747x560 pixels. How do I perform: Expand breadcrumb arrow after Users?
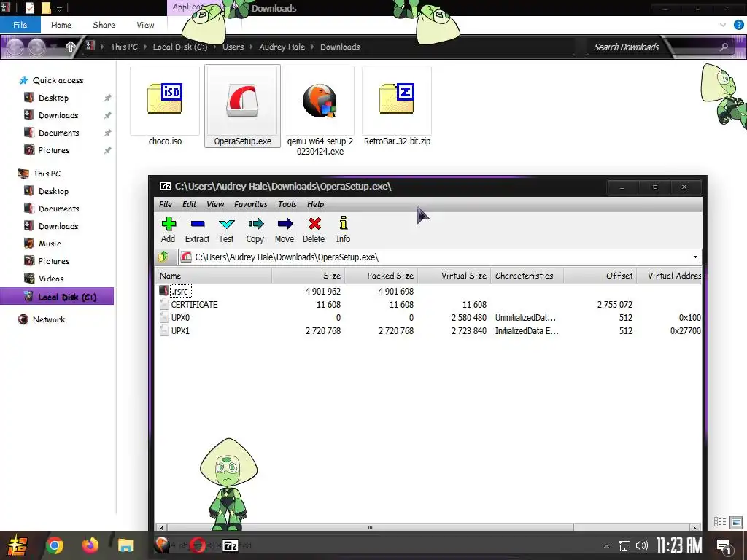point(252,47)
